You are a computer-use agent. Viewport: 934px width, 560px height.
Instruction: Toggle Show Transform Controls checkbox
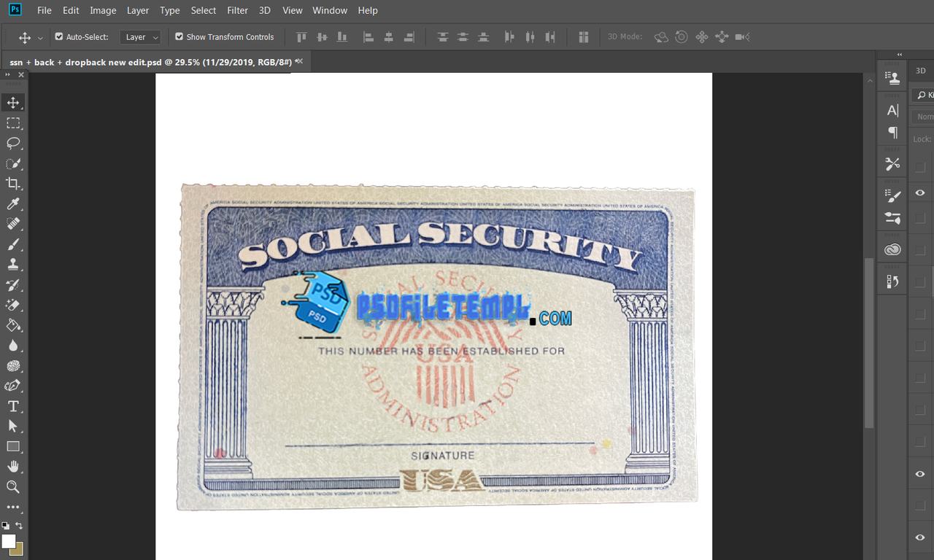pos(180,36)
